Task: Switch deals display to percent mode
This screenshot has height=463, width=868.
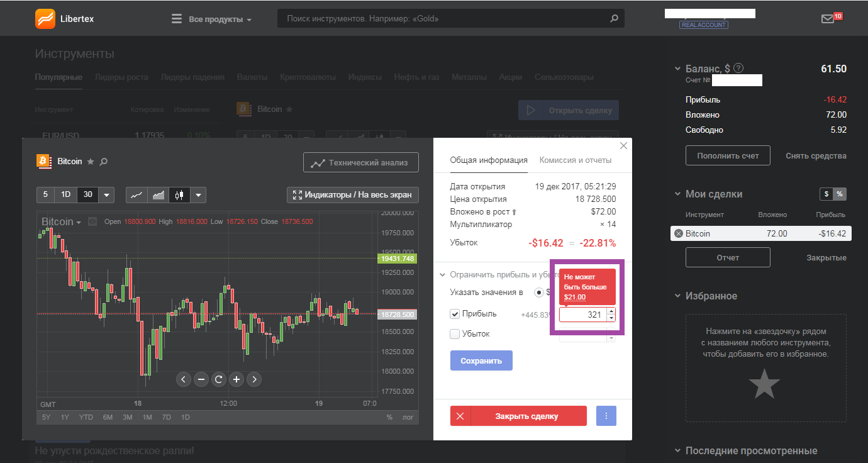Action: pyautogui.click(x=839, y=194)
